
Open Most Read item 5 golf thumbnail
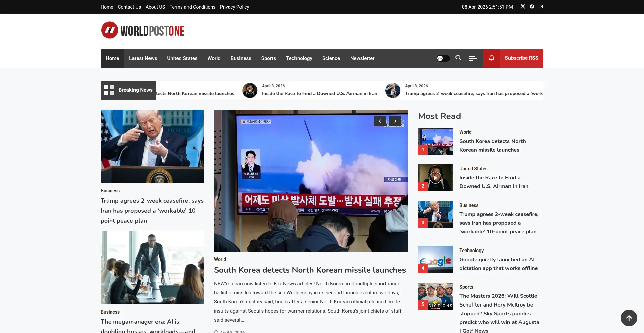pyautogui.click(x=435, y=296)
